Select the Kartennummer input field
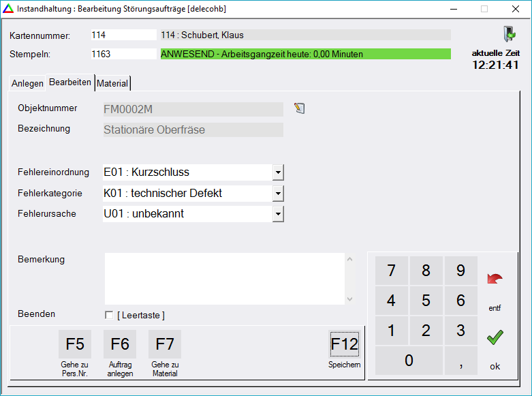Image resolution: width=532 pixels, height=396 pixels. 123,35
